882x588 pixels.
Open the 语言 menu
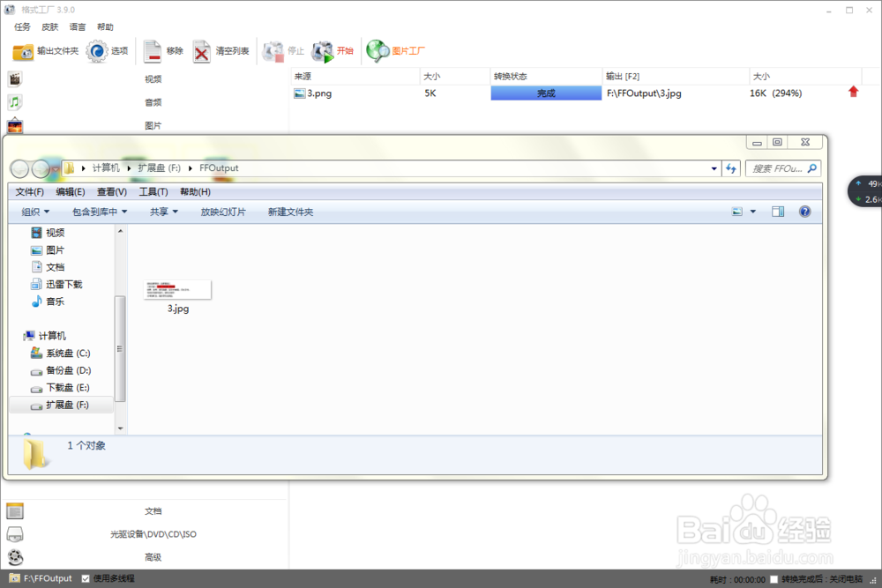coord(78,27)
